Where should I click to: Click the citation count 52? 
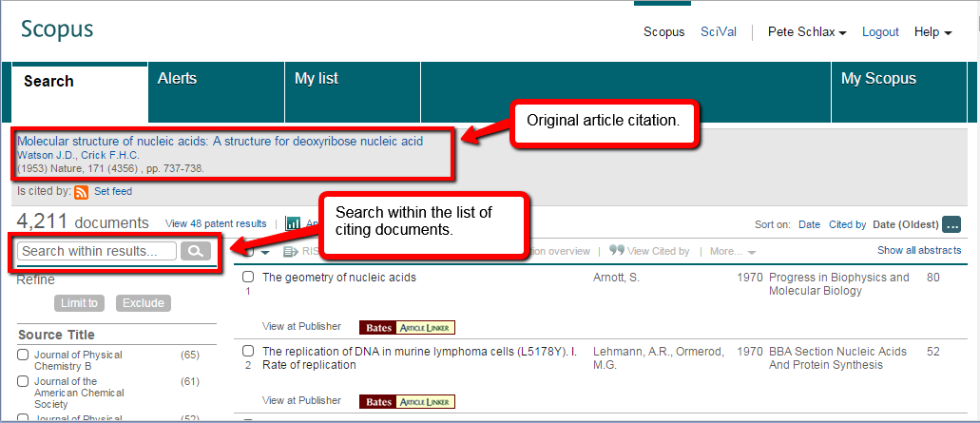click(x=933, y=352)
